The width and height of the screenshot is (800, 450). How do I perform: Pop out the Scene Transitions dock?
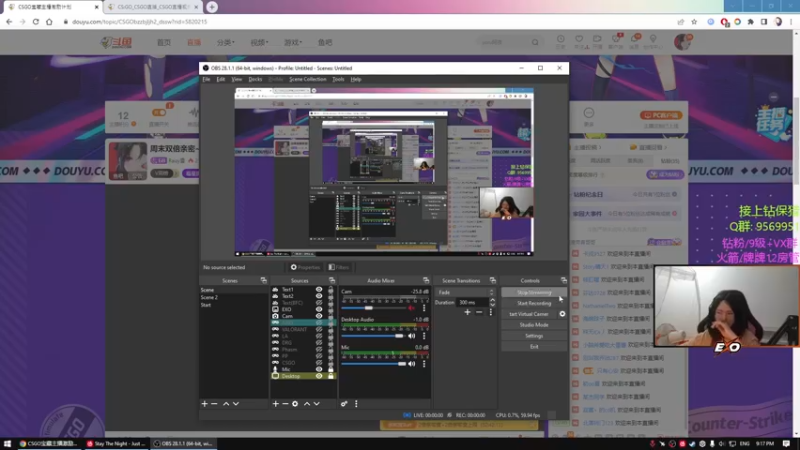(x=492, y=280)
